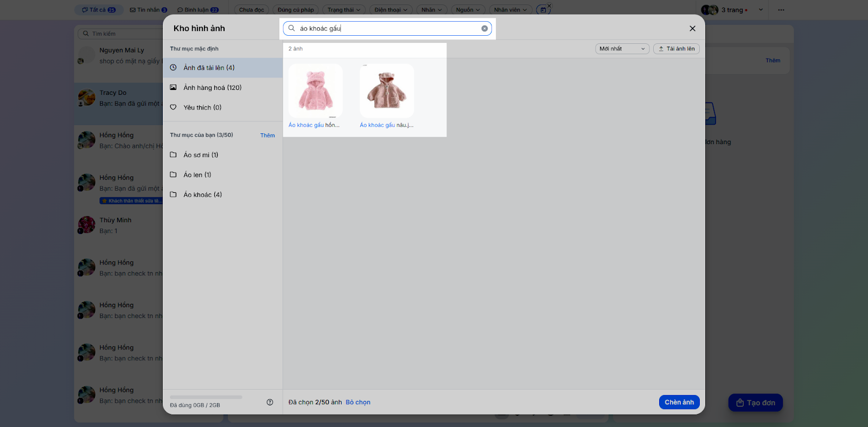Select the pink bear coat thumbnail
The height and width of the screenshot is (427, 868).
coord(315,90)
